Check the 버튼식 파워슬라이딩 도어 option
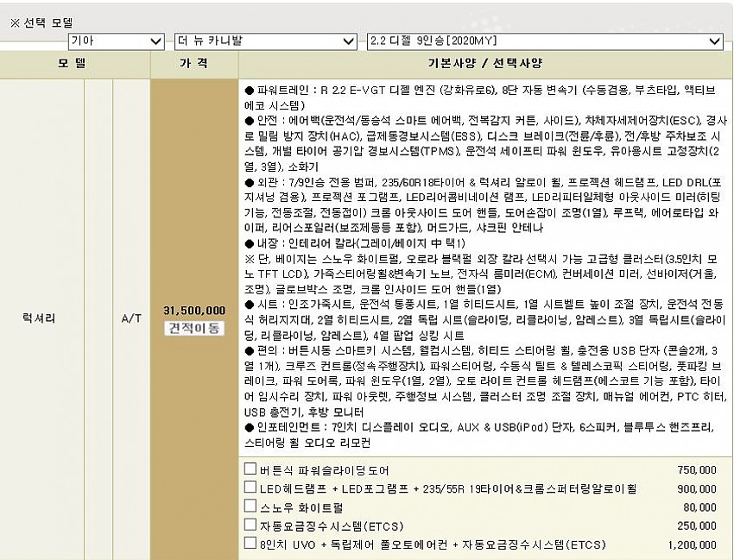Viewport: 734px width, 560px height. coord(250,470)
